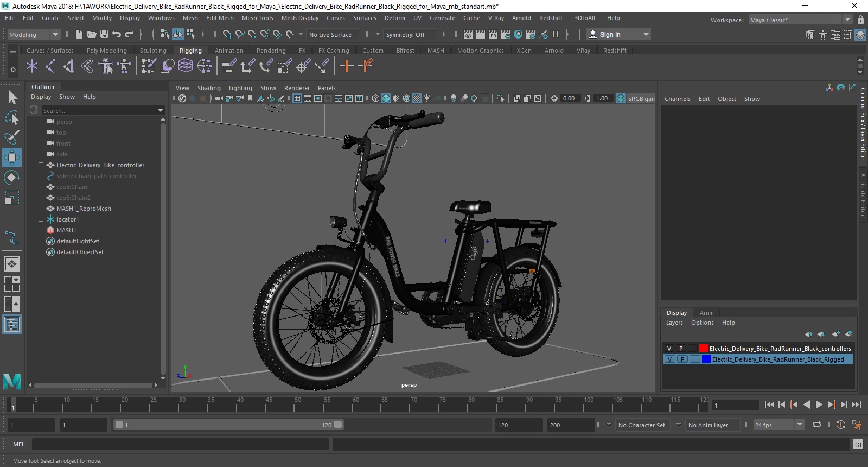
Task: Click the Play forwards button
Action: coord(819,405)
